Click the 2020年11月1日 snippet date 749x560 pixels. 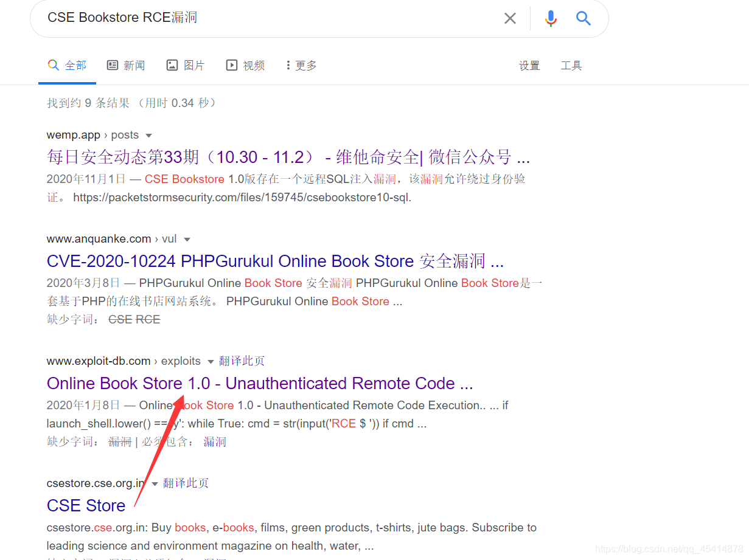(x=86, y=179)
